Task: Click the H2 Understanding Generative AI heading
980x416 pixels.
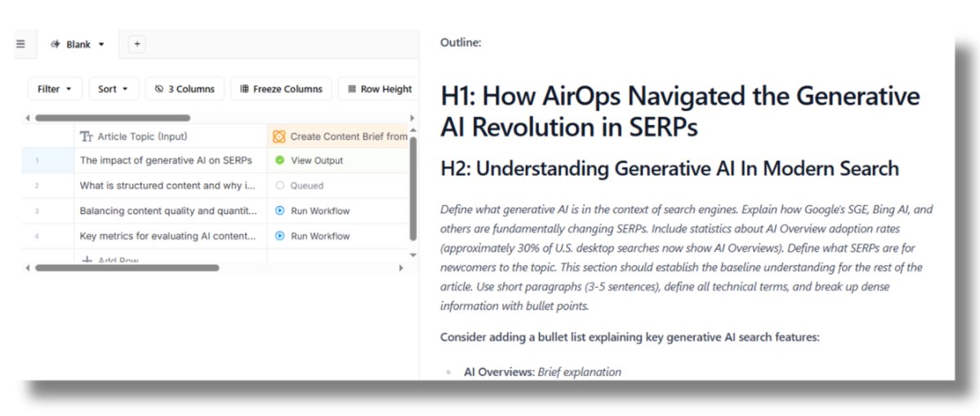Action: click(670, 169)
